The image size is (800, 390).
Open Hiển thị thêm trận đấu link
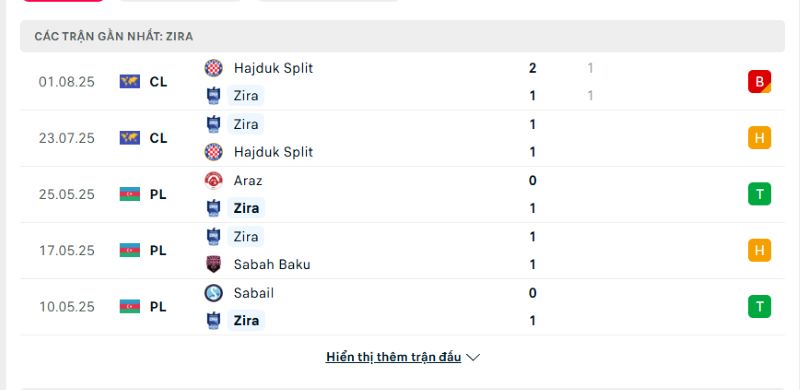tap(393, 357)
